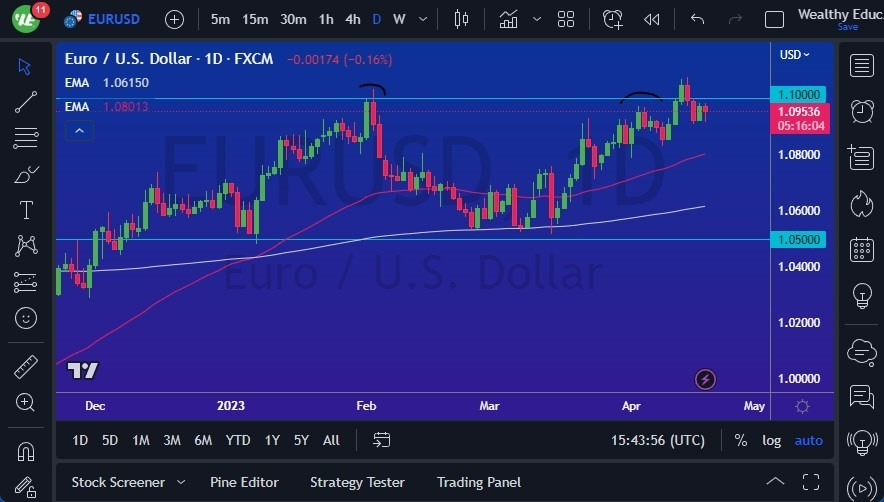Expand the Stock Screener dropdown arrow
Image resolution: width=884 pixels, height=502 pixels.
(x=181, y=482)
